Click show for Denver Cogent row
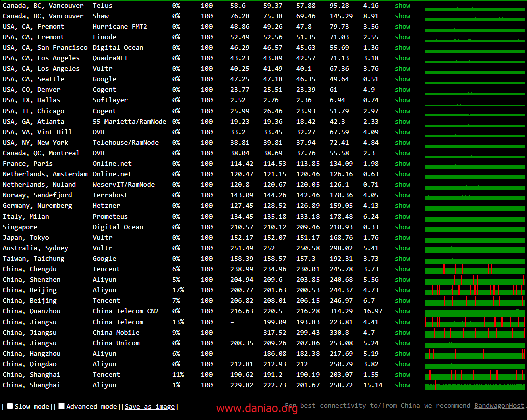This screenshot has width=527, height=420. (x=402, y=90)
